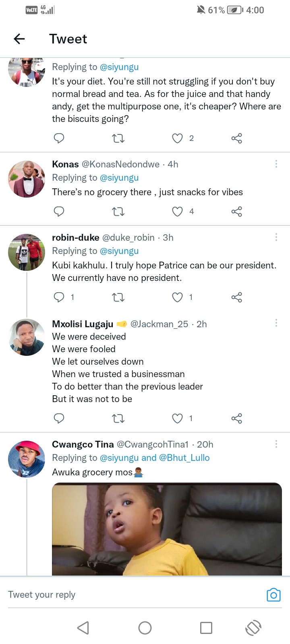This screenshot has width=290, height=644.
Task: Like Konas's tweet about snacks for vibes
Action: click(177, 211)
